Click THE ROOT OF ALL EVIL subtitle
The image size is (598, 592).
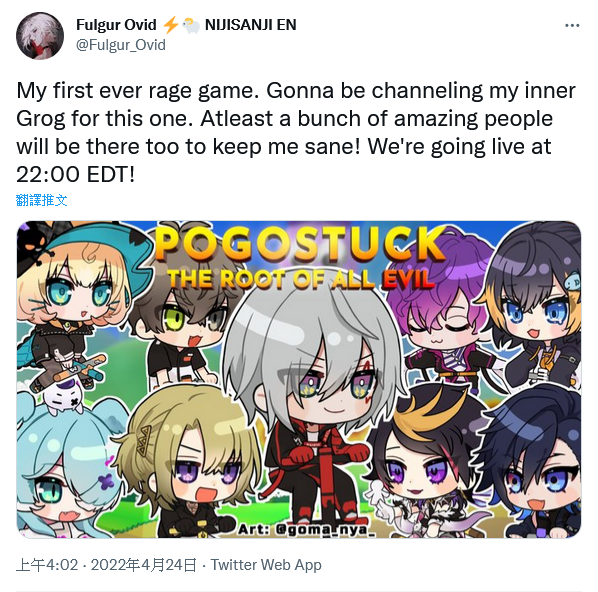(x=301, y=278)
